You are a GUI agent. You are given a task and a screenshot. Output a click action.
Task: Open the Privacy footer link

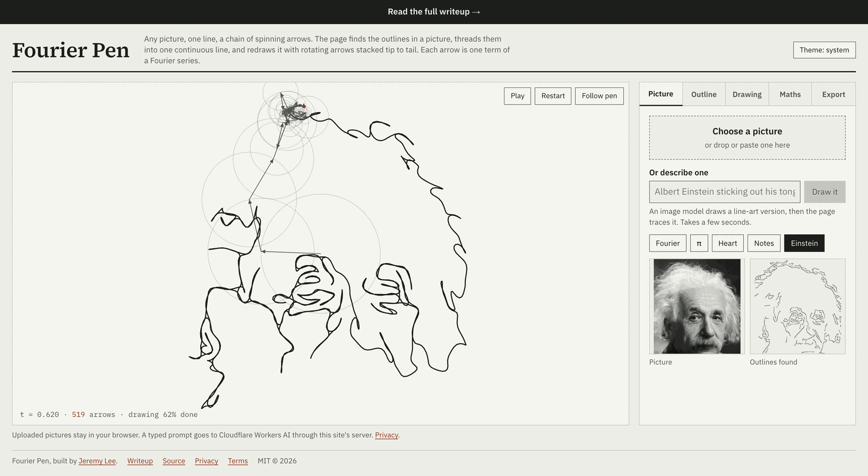coord(206,461)
